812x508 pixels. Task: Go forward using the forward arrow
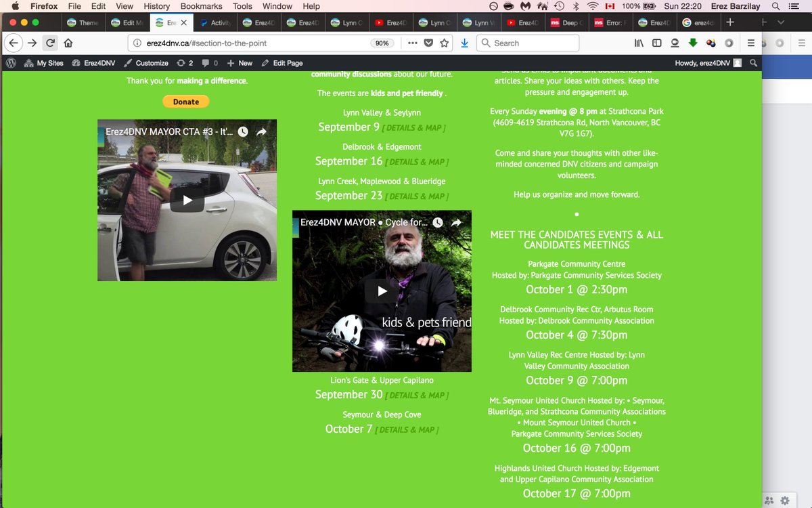pos(32,43)
